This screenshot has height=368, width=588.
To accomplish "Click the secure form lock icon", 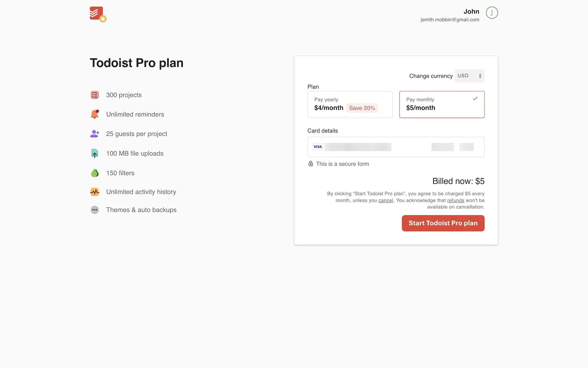I will [311, 164].
